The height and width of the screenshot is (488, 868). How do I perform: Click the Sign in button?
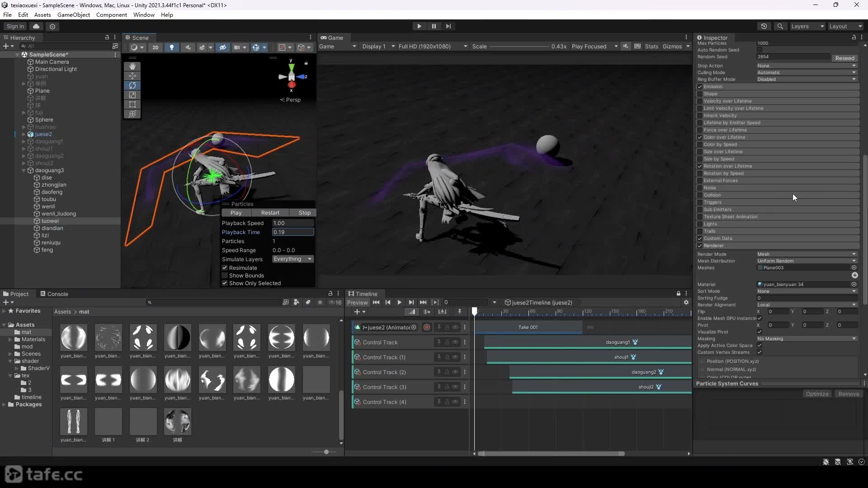pyautogui.click(x=15, y=26)
